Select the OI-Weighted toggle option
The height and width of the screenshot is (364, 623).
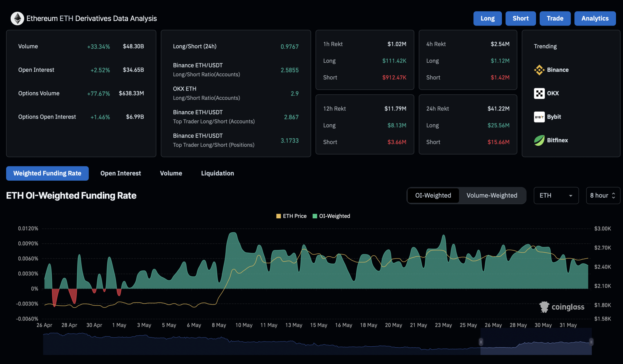coord(433,196)
